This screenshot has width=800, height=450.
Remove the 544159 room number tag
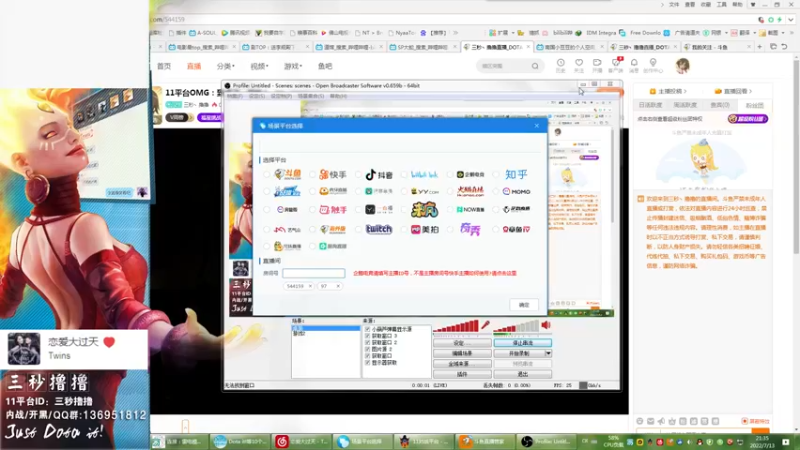click(x=310, y=286)
